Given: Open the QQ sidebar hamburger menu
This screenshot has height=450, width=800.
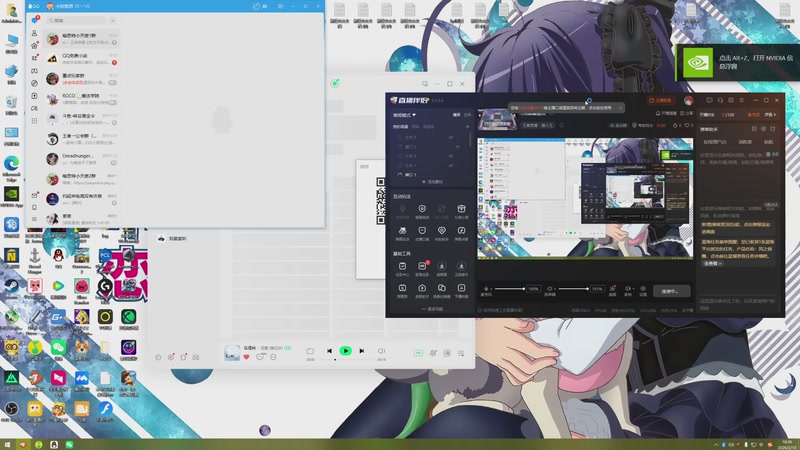Looking at the screenshot, I should [x=34, y=219].
